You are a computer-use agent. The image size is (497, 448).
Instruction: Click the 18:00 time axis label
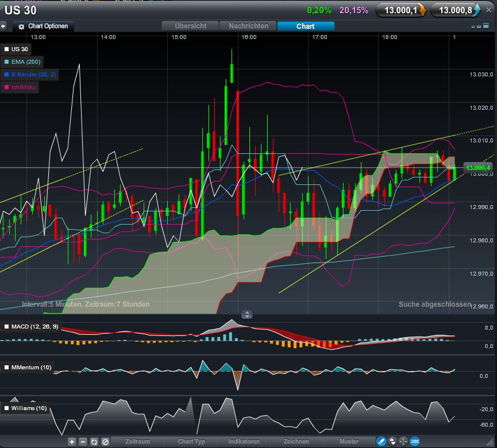point(390,37)
